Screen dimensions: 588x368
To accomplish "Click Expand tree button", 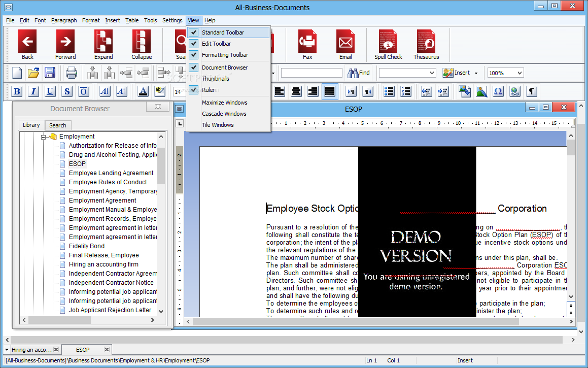I will tap(103, 45).
